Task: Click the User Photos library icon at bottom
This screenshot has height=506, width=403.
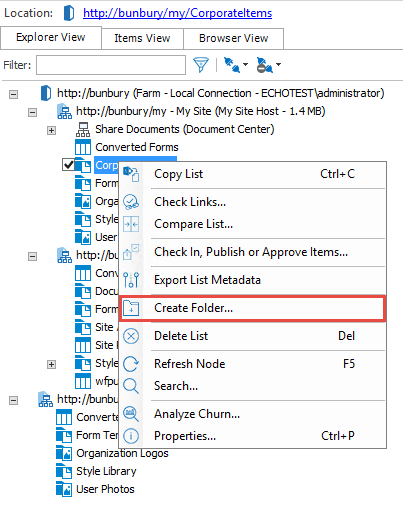Action: [x=64, y=489]
